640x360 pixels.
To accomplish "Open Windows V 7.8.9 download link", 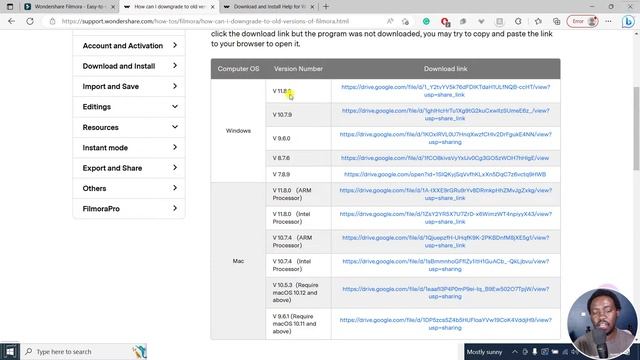I will (445, 174).
